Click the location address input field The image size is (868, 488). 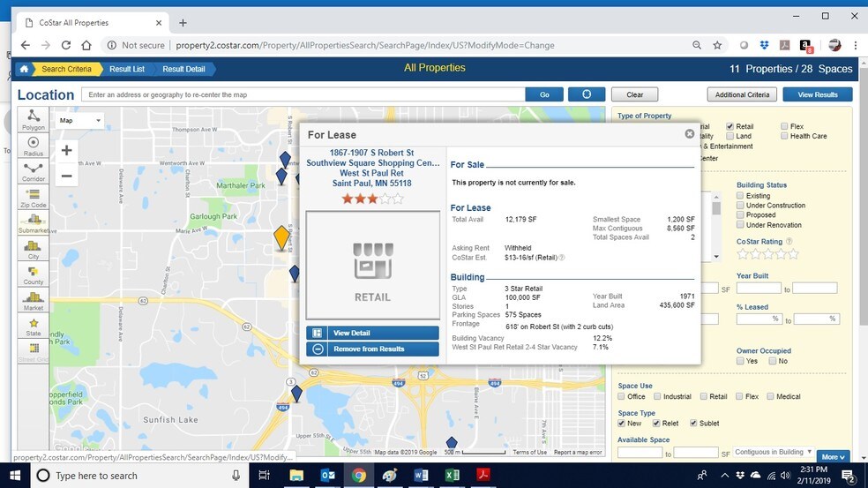(302, 94)
